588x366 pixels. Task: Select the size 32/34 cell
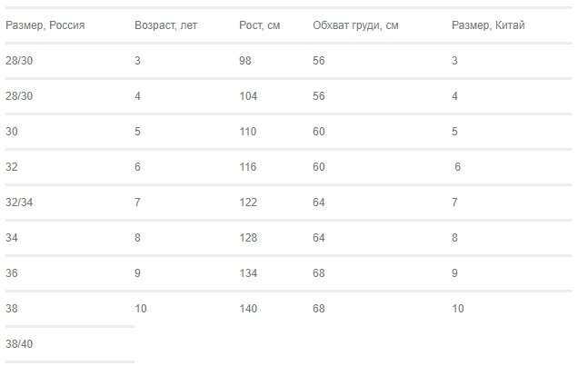[x=19, y=203]
